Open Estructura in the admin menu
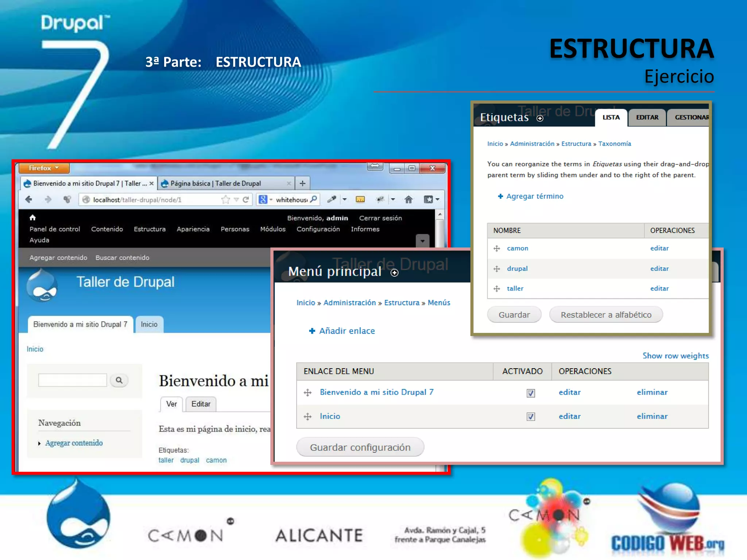 click(150, 229)
